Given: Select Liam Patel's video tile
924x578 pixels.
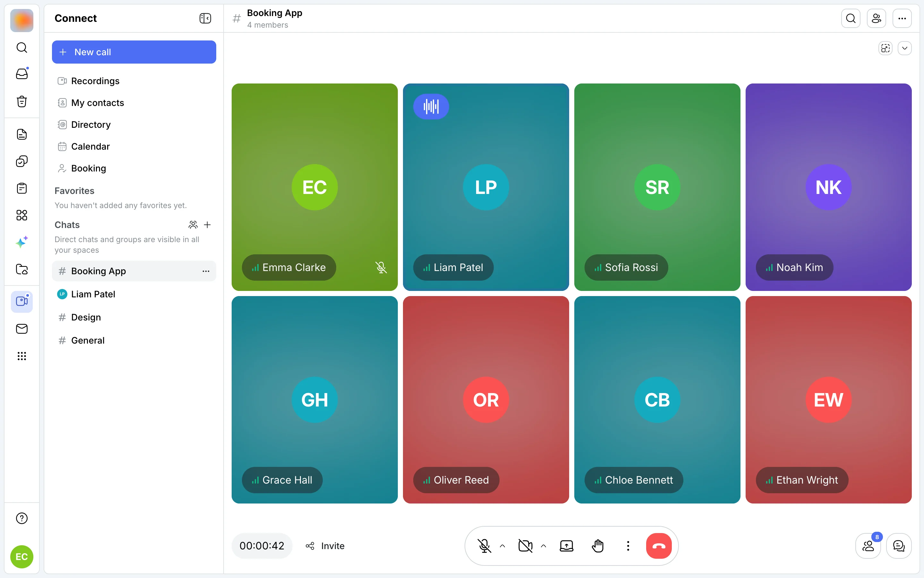Looking at the screenshot, I should click(x=486, y=187).
